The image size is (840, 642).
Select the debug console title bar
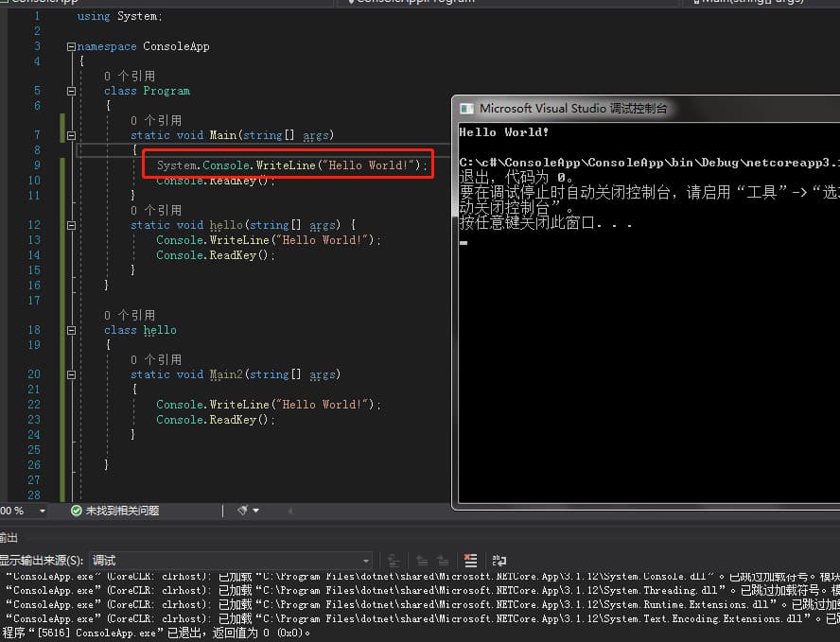[x=662, y=109]
